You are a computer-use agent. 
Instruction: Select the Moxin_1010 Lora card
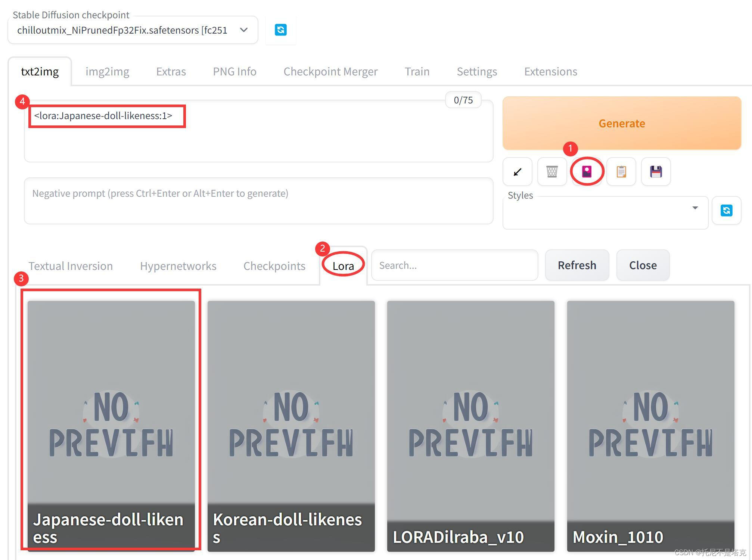click(x=650, y=426)
